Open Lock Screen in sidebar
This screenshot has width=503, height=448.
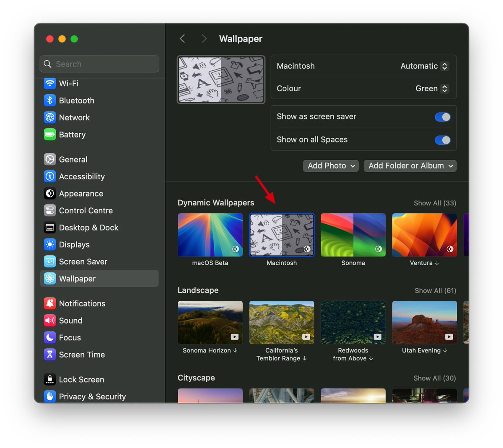pos(99,380)
